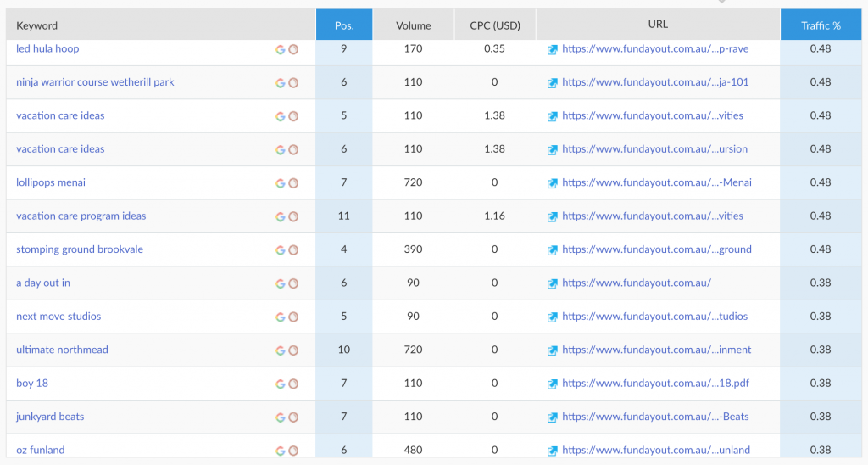The image size is (868, 465).
Task: Sort by Traffic % column header
Action: tap(821, 25)
